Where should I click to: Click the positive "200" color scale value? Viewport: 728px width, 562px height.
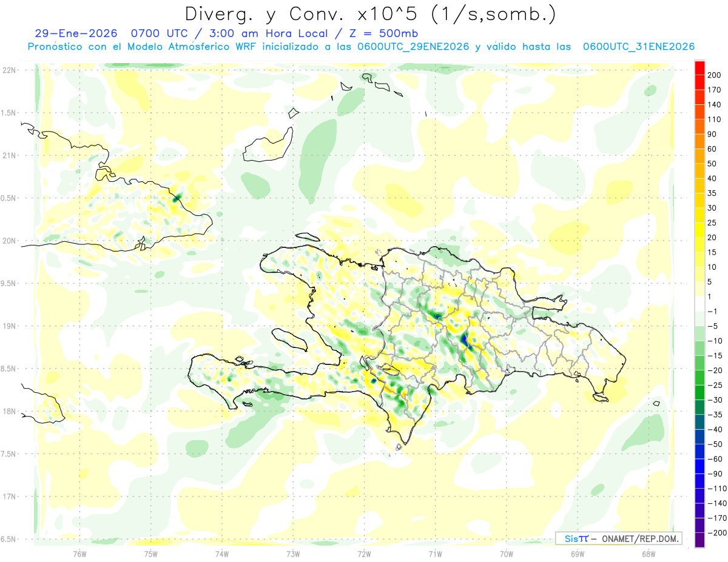point(715,75)
